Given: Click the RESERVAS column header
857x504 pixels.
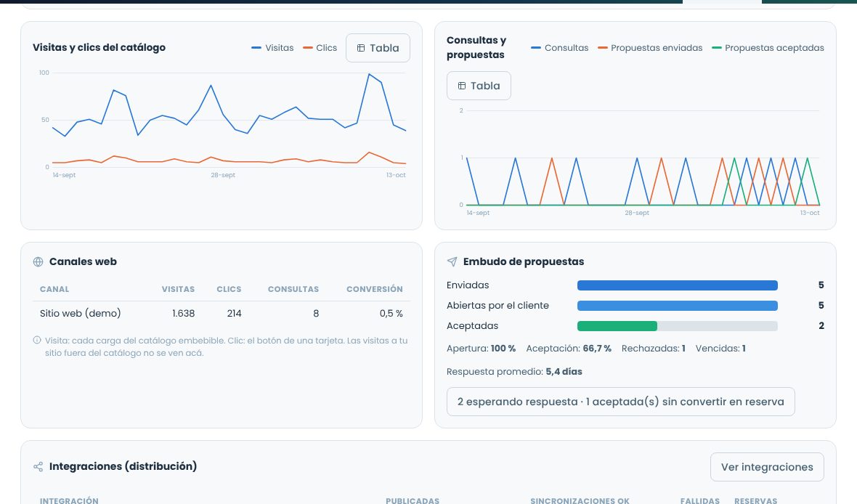Looking at the screenshot, I should tap(756, 500).
